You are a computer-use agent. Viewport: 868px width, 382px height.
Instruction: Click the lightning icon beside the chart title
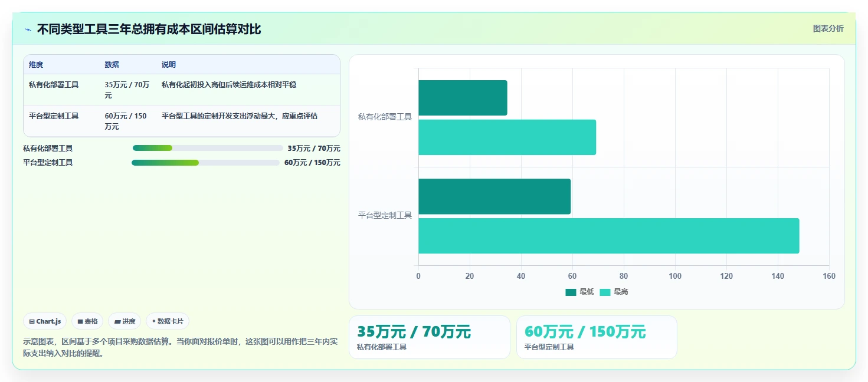(28, 29)
